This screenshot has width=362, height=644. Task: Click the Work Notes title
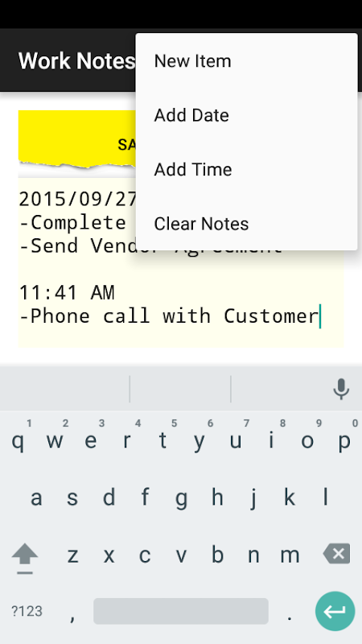(76, 61)
